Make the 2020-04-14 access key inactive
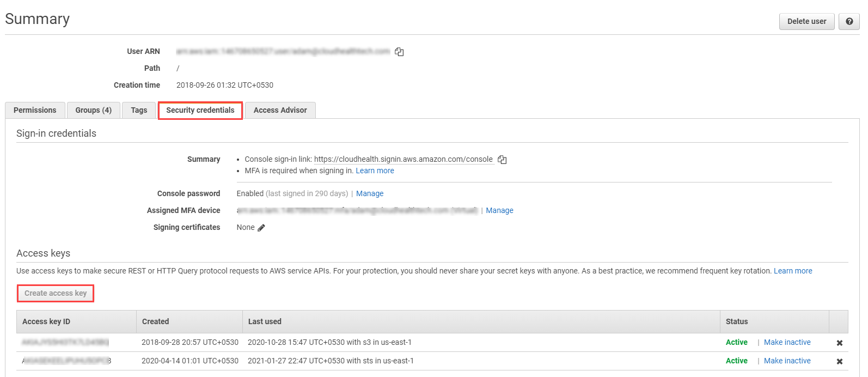 (787, 361)
